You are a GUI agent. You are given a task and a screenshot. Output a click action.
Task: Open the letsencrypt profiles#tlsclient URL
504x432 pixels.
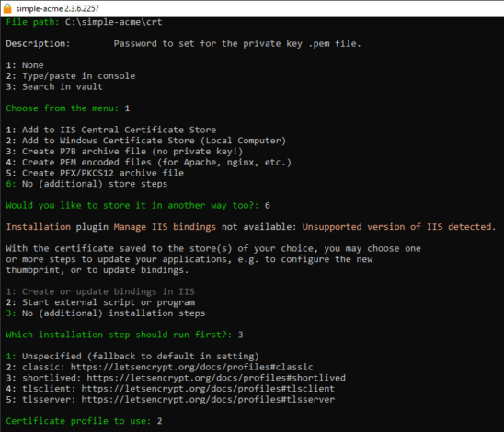(208, 389)
